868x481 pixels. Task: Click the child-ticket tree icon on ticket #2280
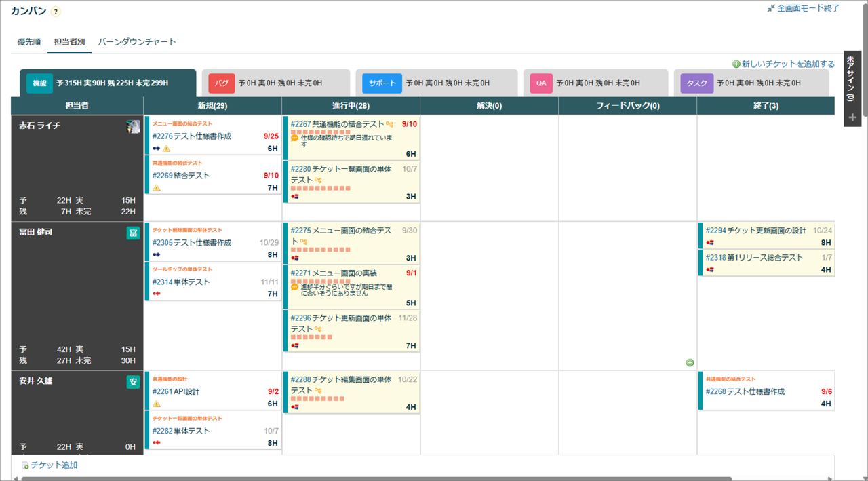tap(318, 180)
